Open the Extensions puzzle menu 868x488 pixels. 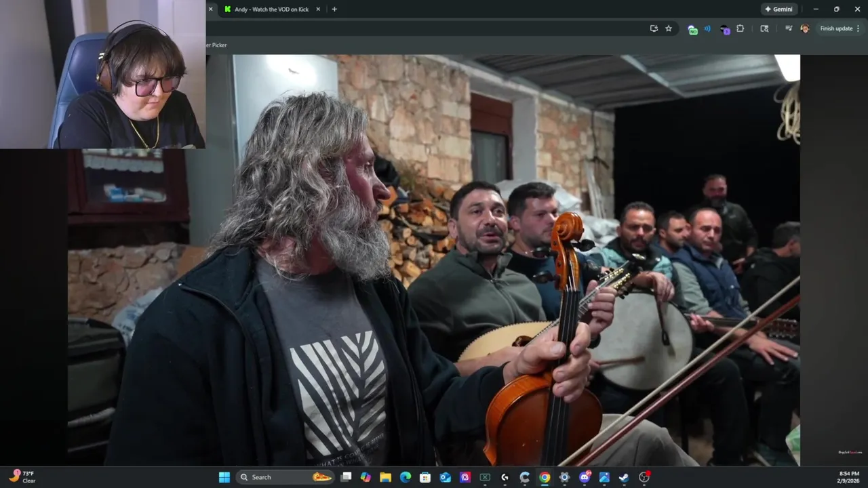point(741,28)
